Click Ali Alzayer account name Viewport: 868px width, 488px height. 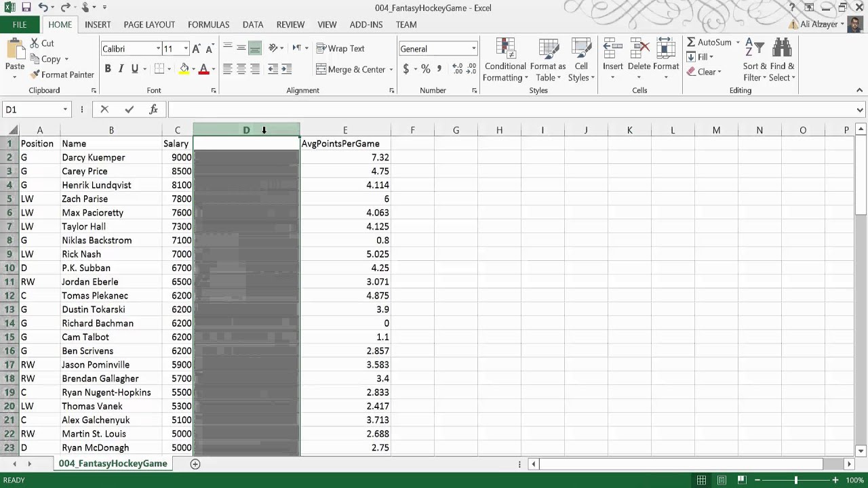(x=819, y=24)
